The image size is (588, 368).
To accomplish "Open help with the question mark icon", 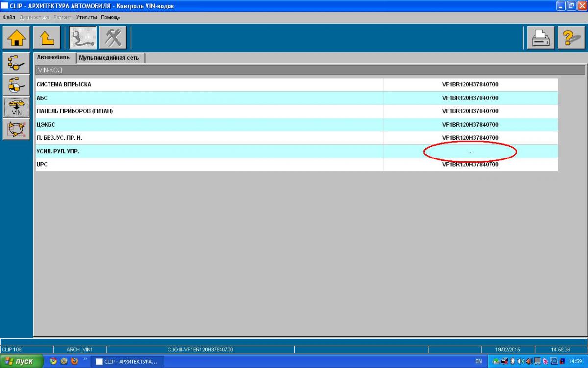I will [571, 38].
